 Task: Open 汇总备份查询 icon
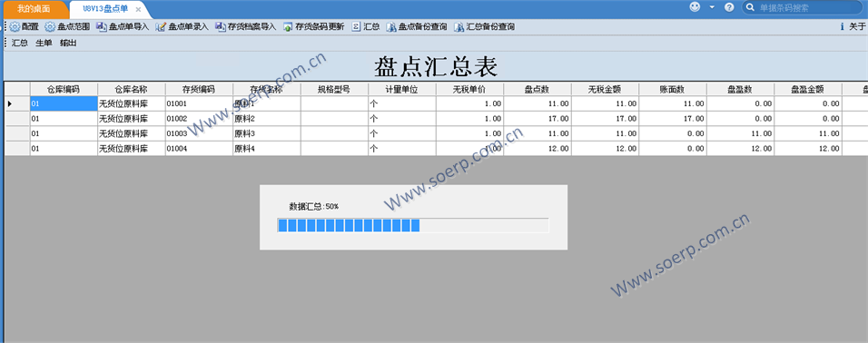pyautogui.click(x=459, y=26)
